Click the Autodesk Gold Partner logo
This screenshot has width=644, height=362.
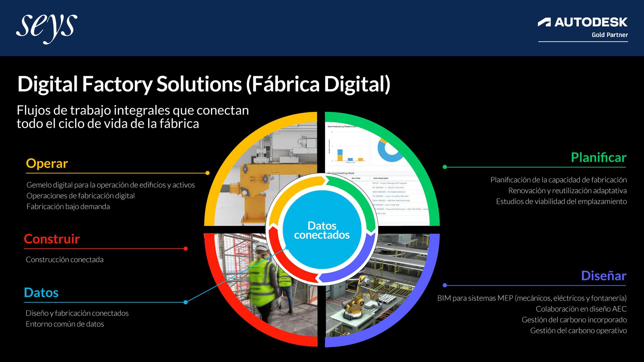583,29
